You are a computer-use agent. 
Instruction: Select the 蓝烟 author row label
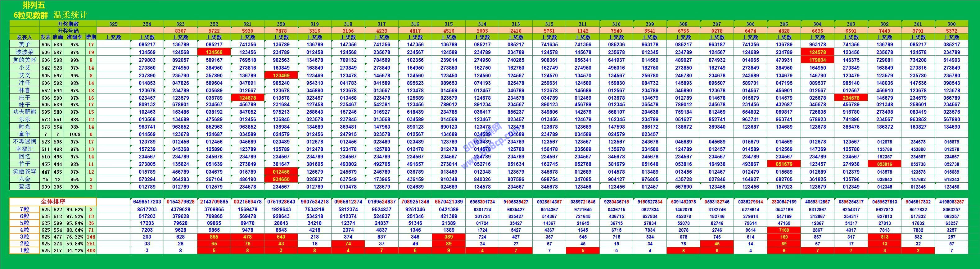[x=24, y=186]
